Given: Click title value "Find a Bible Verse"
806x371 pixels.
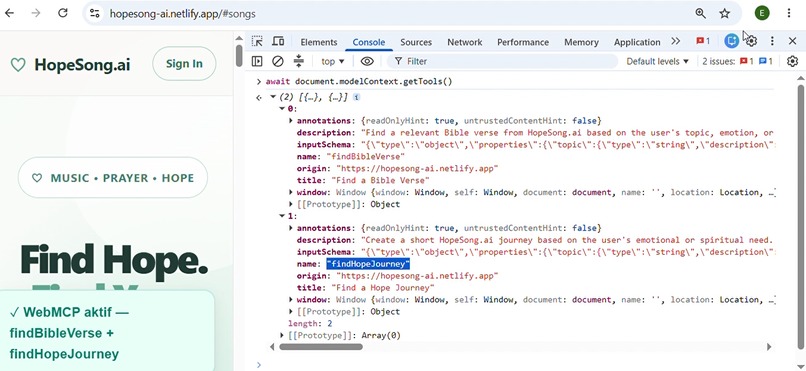Looking at the screenshot, I should (380, 180).
